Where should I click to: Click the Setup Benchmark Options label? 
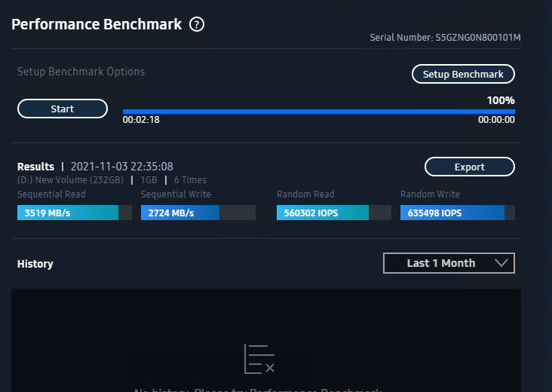tap(81, 72)
